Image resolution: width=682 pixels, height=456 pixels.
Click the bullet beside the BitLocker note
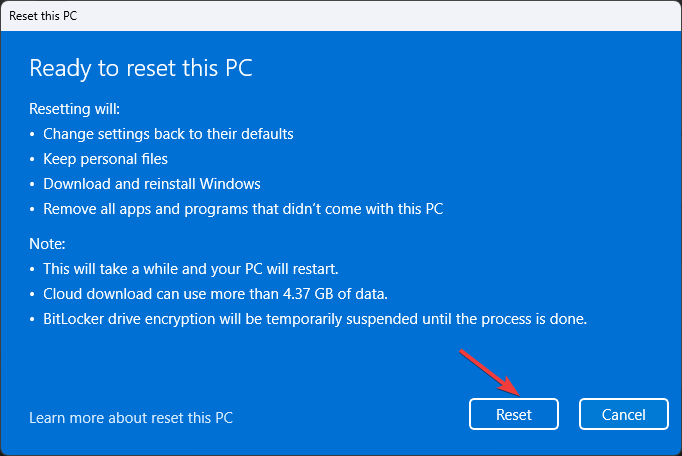[x=33, y=319]
